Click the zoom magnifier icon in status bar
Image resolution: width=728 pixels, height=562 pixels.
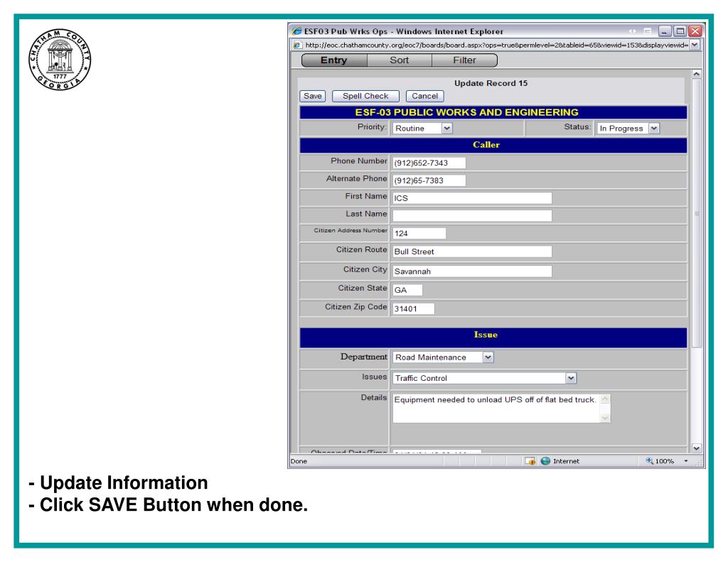point(649,460)
